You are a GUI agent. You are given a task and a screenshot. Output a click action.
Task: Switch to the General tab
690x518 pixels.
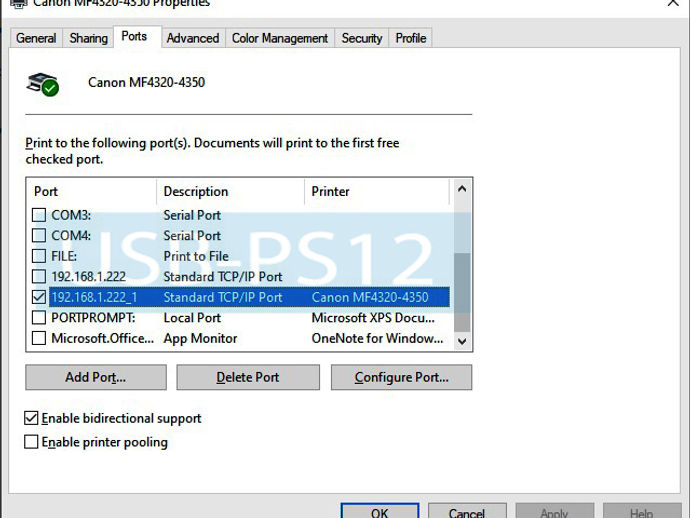36,38
